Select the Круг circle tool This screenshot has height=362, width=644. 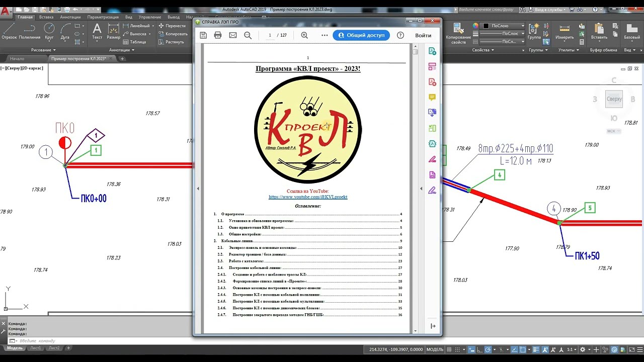click(x=49, y=31)
